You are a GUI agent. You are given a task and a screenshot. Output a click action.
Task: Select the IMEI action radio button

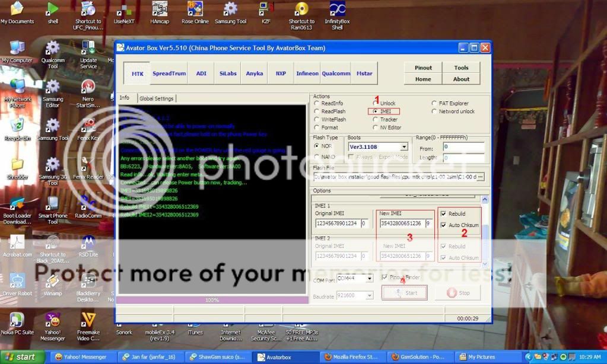[376, 111]
